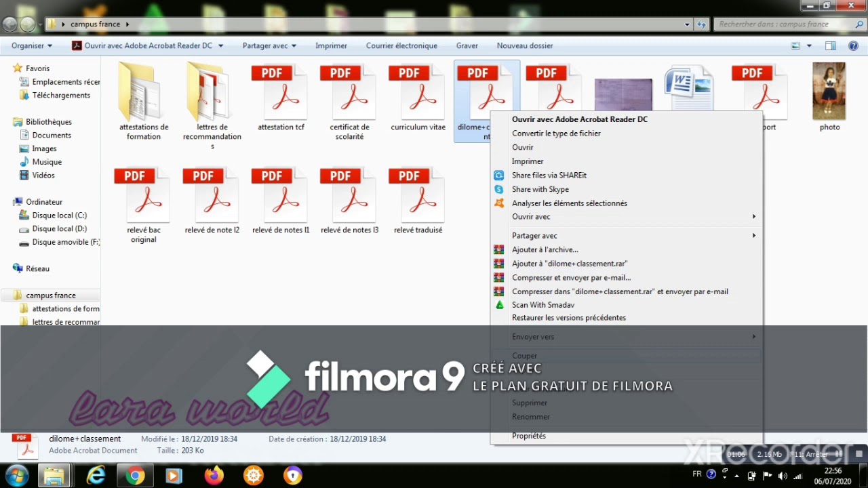Open Disque local (D:) in sidebar
The image size is (868, 488).
coord(60,229)
